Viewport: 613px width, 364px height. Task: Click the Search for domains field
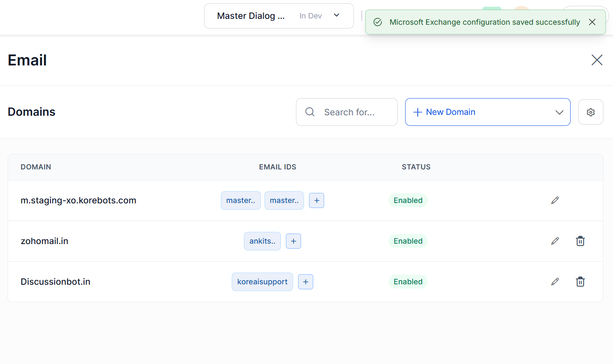(x=349, y=112)
